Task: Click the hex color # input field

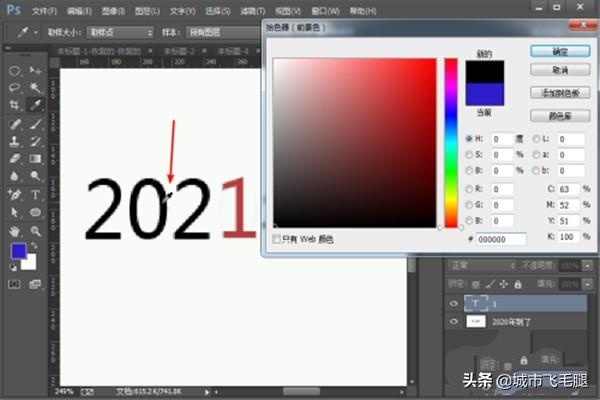Action: pyautogui.click(x=502, y=239)
